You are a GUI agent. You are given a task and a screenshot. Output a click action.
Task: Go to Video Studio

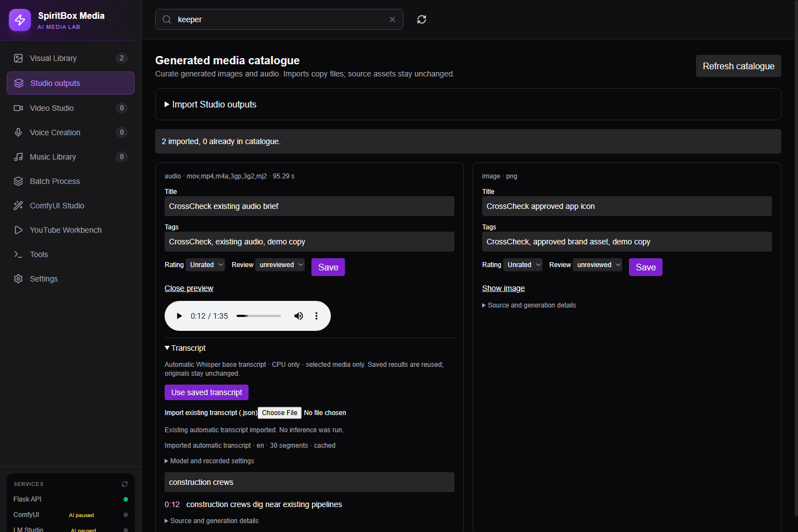click(70, 108)
